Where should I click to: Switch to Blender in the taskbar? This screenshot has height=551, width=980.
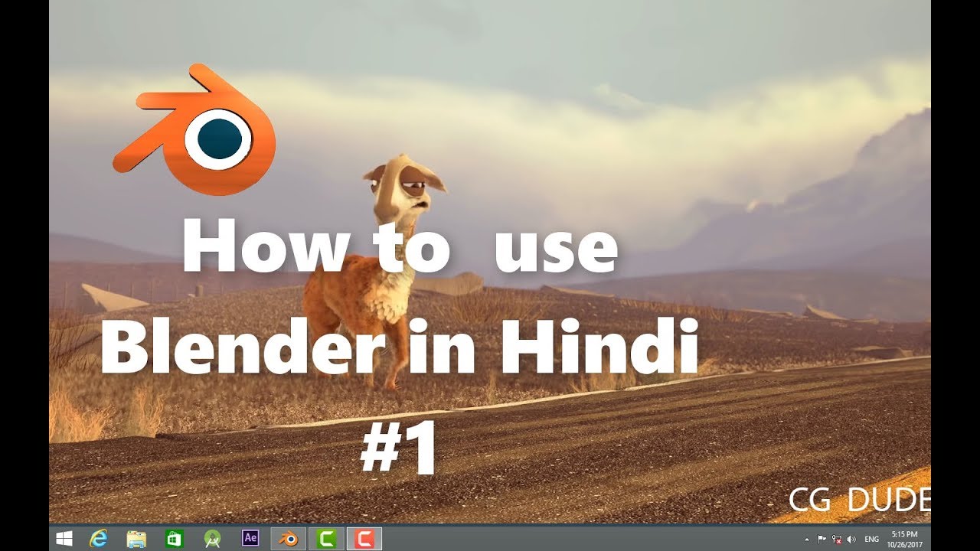coord(289,539)
